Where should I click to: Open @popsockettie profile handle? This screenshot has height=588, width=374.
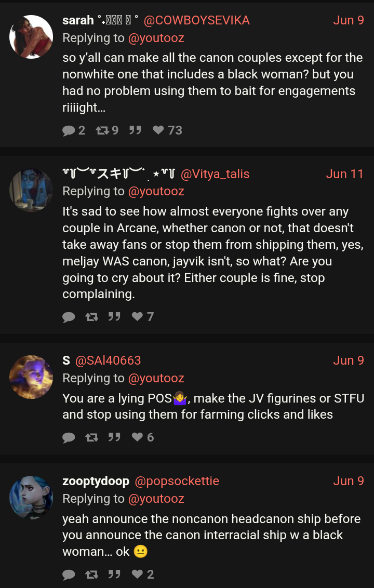[177, 481]
